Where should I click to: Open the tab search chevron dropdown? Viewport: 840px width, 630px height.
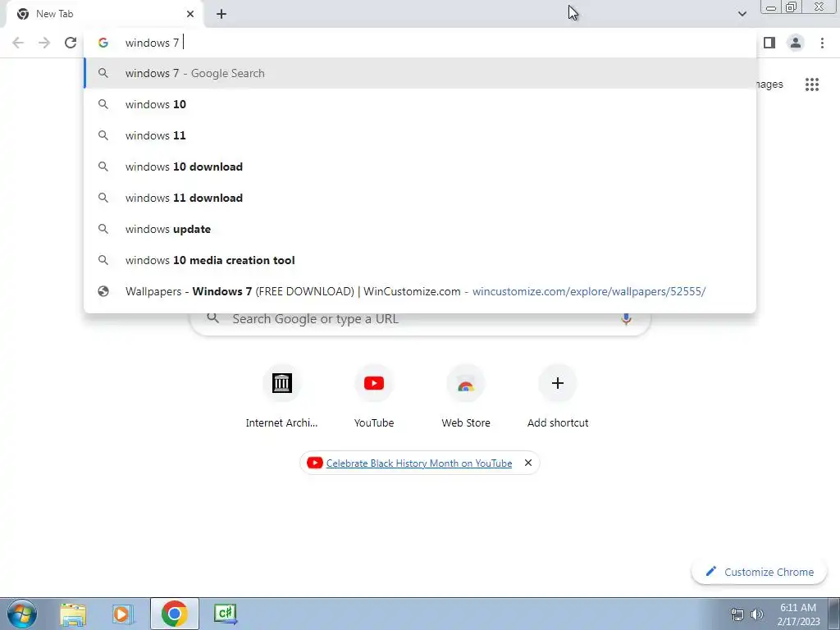pyautogui.click(x=742, y=14)
